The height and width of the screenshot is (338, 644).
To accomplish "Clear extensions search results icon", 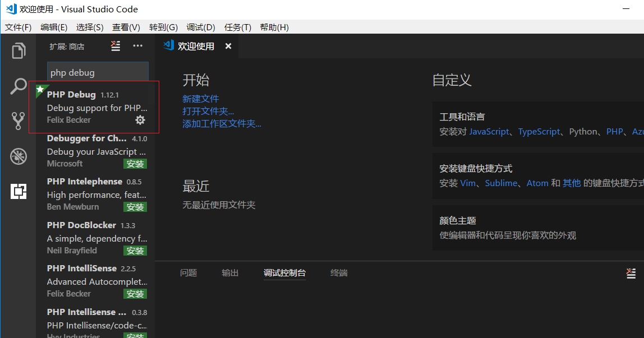I will coord(116,46).
